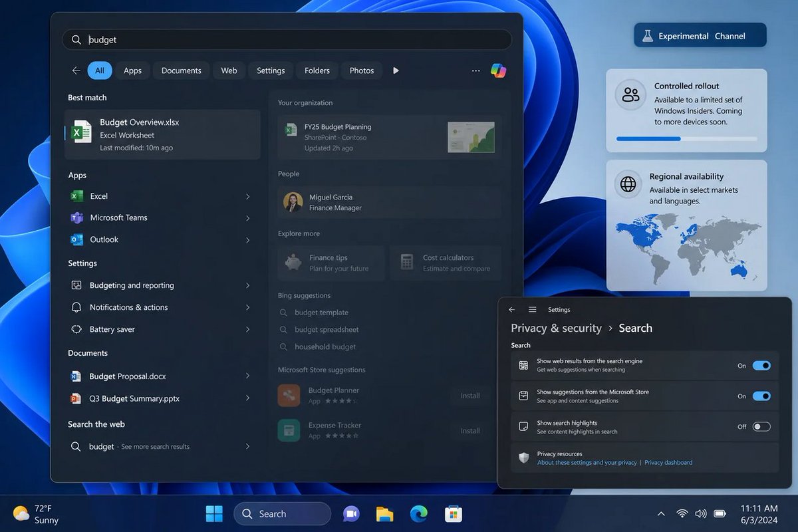Open Settings hamburger navigation menu

[x=533, y=310]
